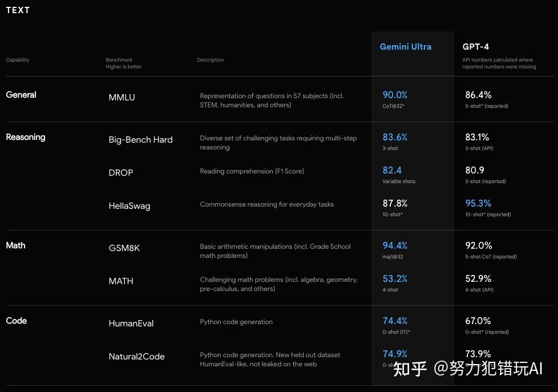Select the Capability column label

17,59
